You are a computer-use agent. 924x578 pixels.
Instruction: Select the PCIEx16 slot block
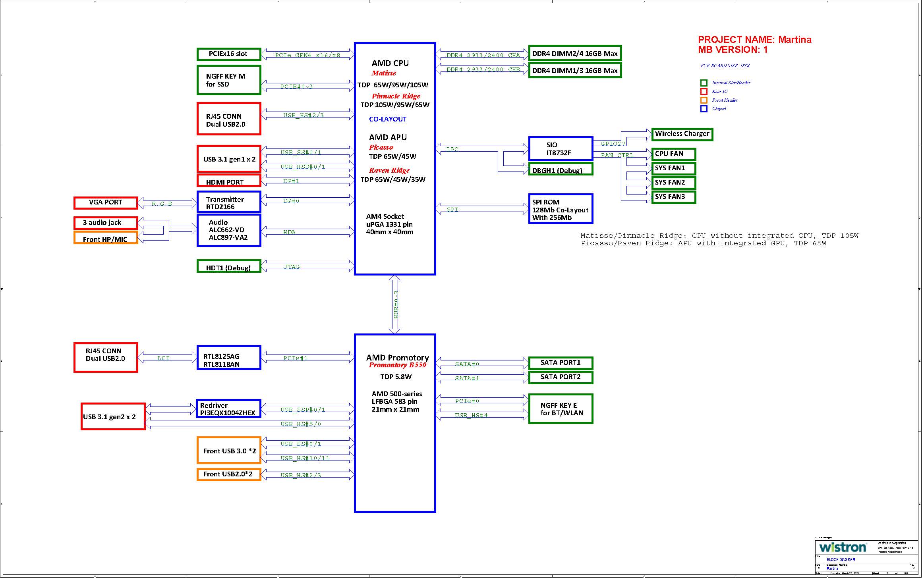pyautogui.click(x=229, y=54)
